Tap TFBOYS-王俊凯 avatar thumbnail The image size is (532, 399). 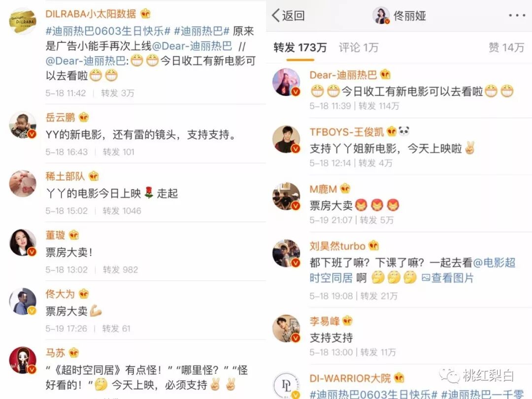pyautogui.click(x=286, y=139)
